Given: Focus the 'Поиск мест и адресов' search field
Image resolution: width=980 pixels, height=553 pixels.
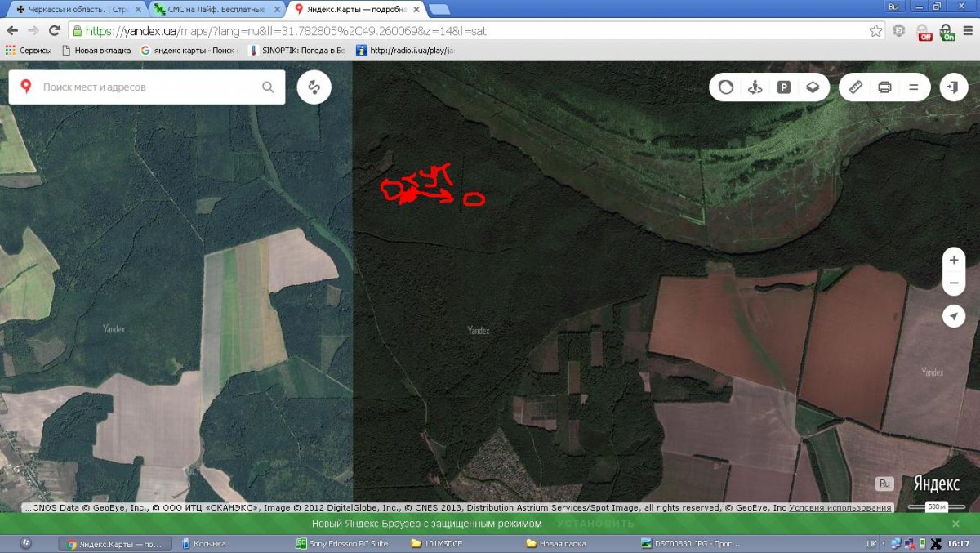Looking at the screenshot, I should pyautogui.click(x=147, y=87).
